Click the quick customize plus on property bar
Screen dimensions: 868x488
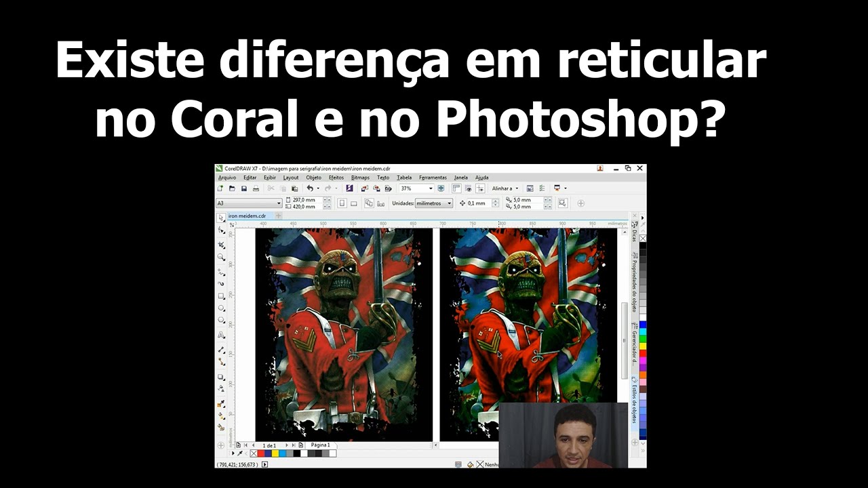click(580, 203)
